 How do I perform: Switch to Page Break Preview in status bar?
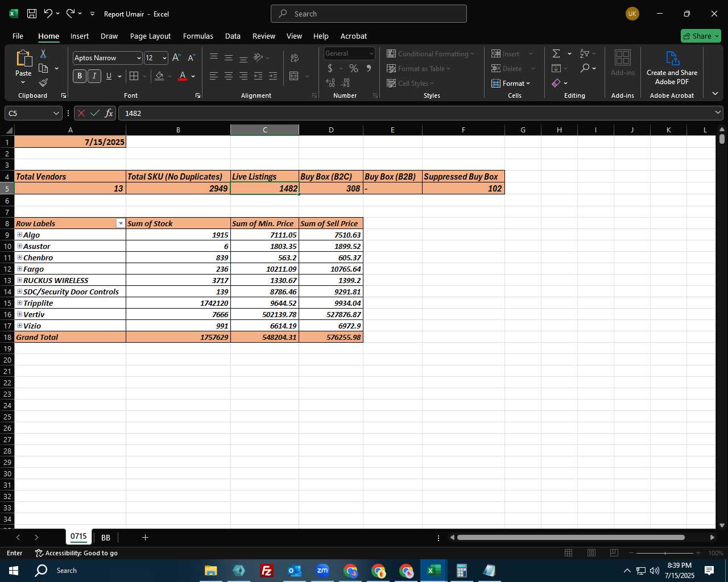[614, 552]
